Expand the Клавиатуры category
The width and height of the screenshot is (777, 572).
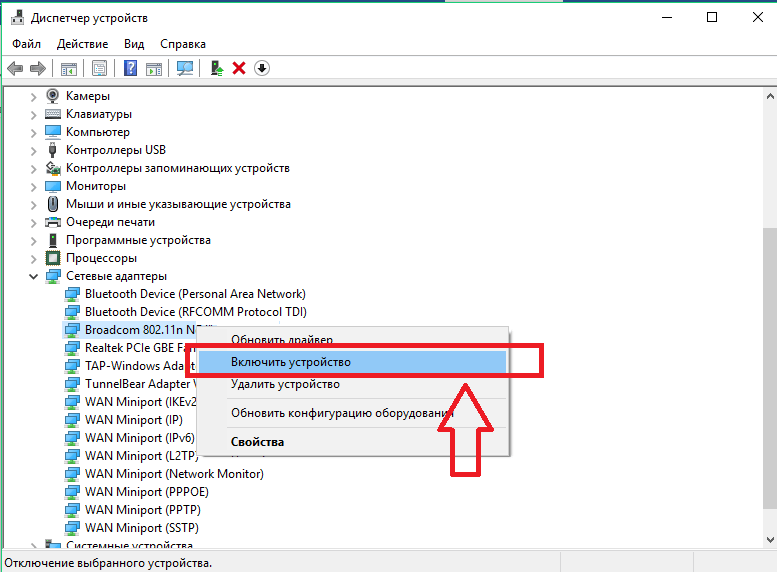[33, 115]
